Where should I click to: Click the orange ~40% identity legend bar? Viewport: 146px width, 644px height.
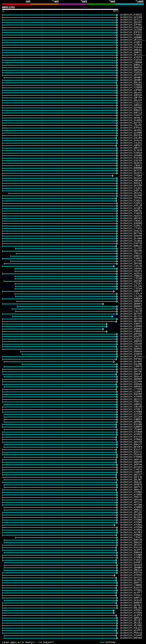pyautogui.click(x=45, y=4)
